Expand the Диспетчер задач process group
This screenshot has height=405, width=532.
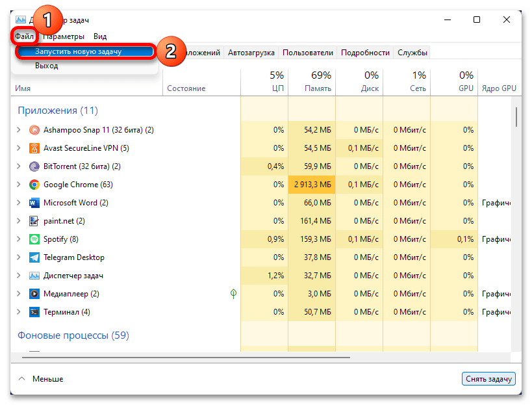pyautogui.click(x=19, y=276)
